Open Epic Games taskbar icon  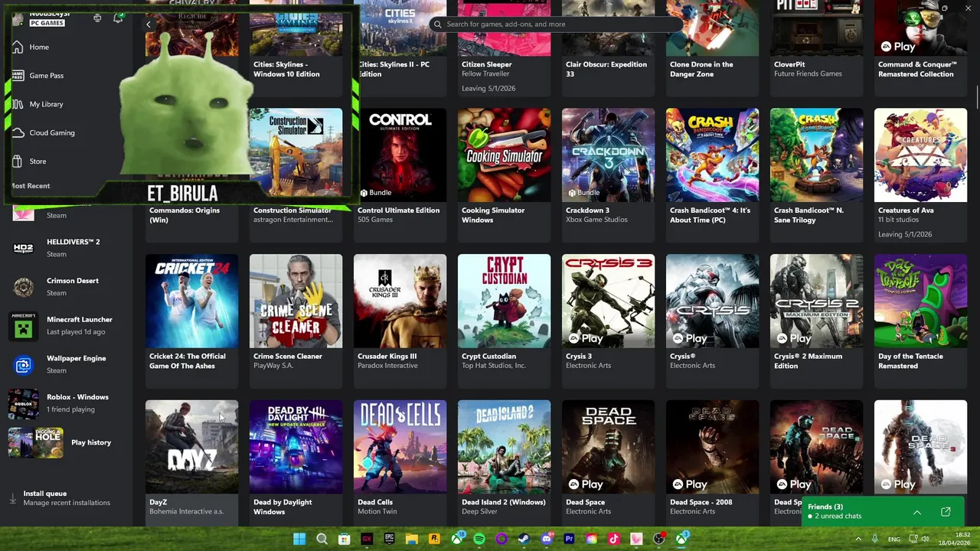pyautogui.click(x=389, y=540)
